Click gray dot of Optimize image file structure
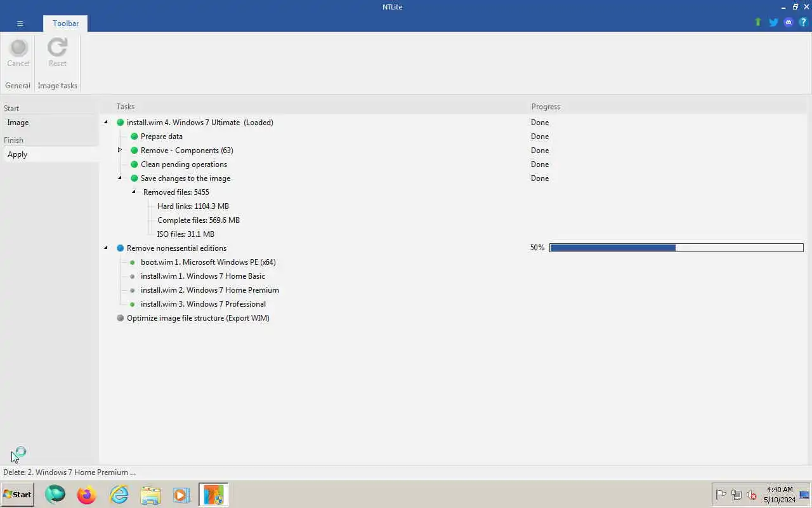Viewport: 812px width, 508px height. [120, 318]
